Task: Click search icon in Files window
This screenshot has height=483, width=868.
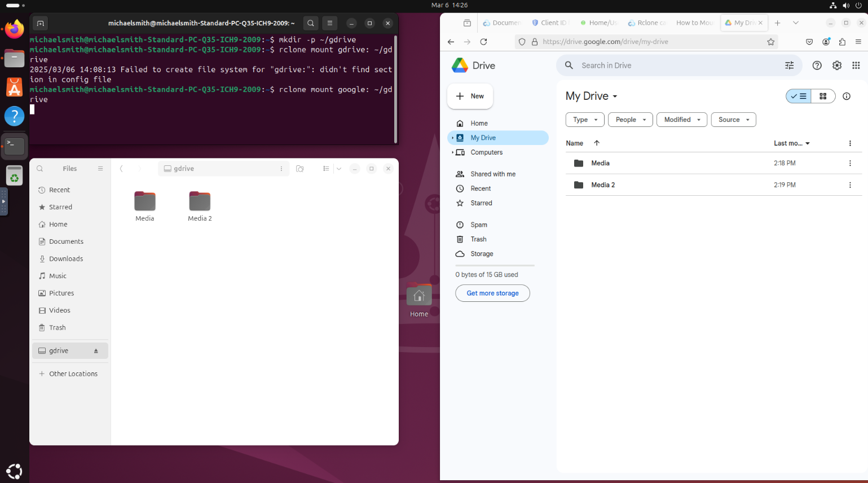Action: click(40, 169)
